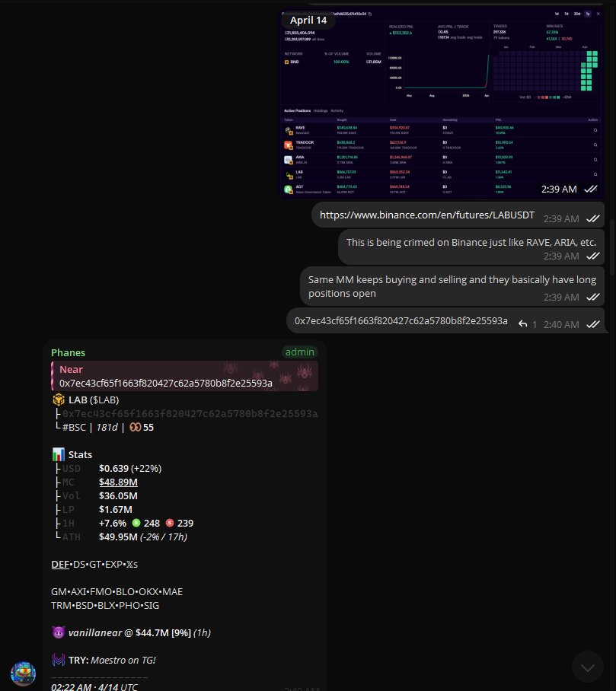
Task: Open the Maestro on TG! link
Action: [x=123, y=660]
